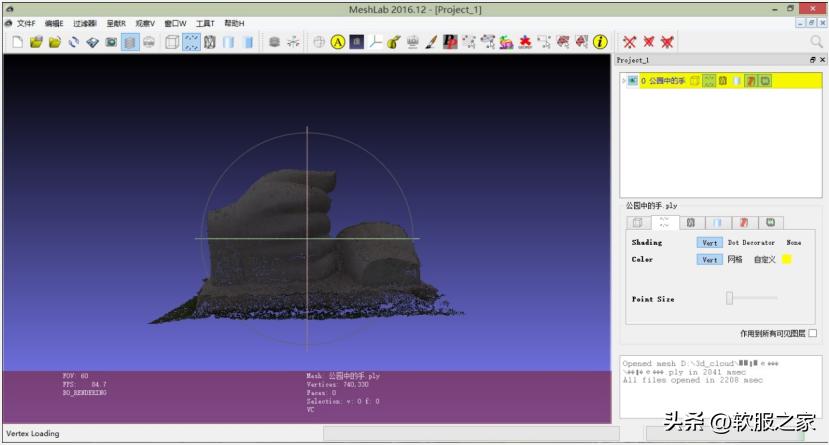This screenshot has width=829, height=445.
Task: Check the 作用到所有可见图层 checkbox
Action: point(812,333)
